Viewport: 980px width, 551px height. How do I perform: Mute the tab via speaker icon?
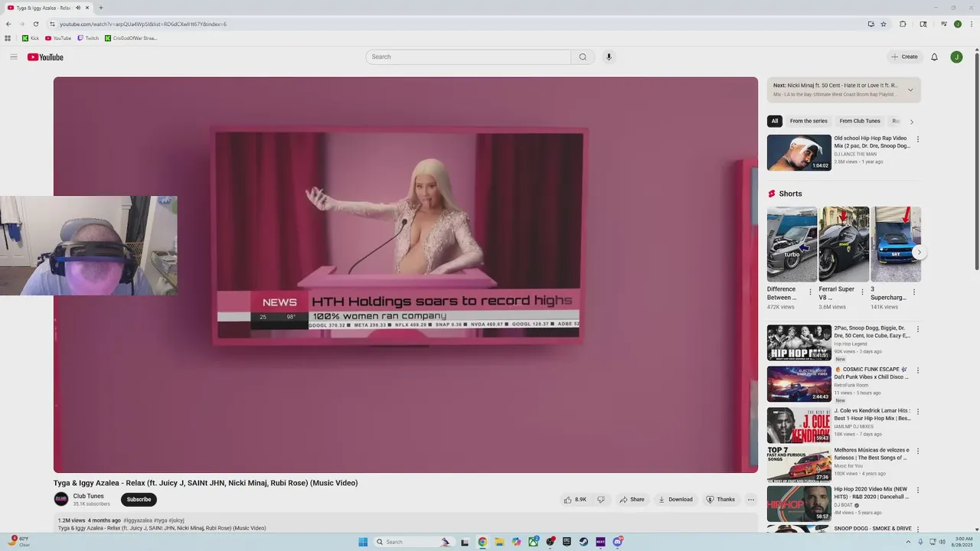pos(77,8)
